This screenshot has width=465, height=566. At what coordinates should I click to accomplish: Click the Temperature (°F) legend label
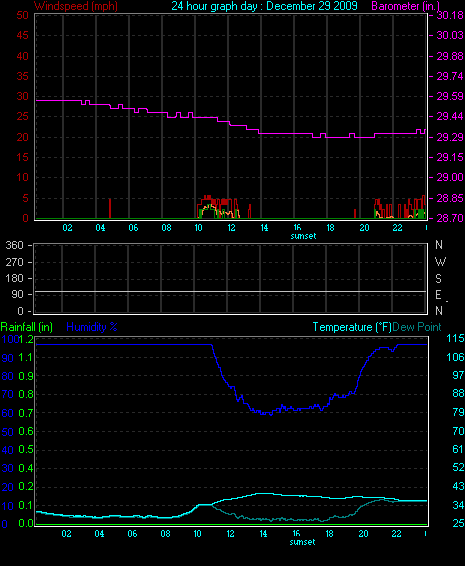[352, 327]
